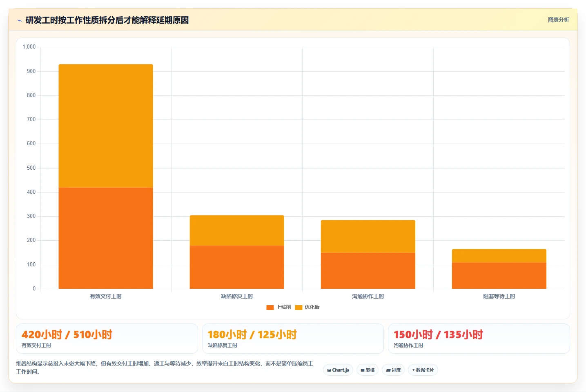Click the 优化后 bar segment of 缺陷修复工时
This screenshot has height=392, width=586.
point(237,230)
